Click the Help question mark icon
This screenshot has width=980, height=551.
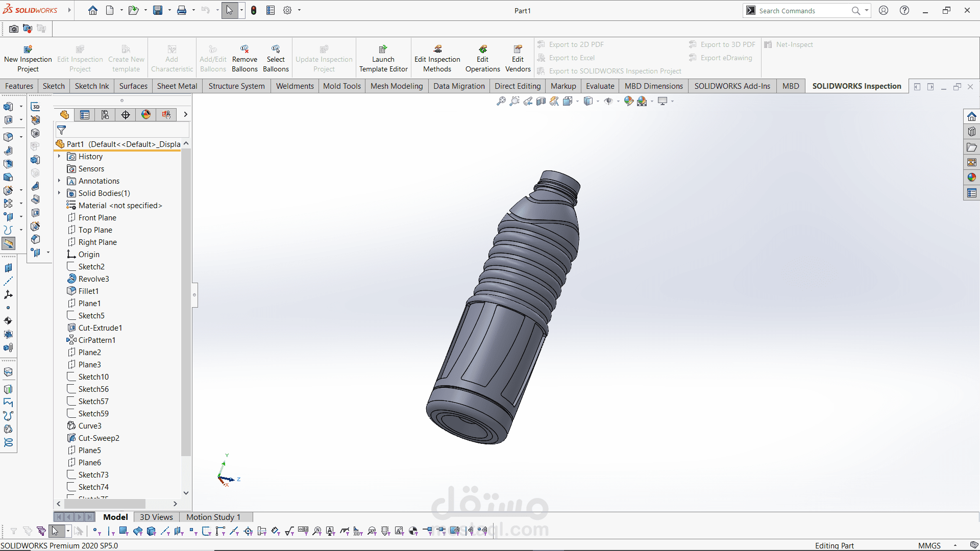[x=904, y=10]
